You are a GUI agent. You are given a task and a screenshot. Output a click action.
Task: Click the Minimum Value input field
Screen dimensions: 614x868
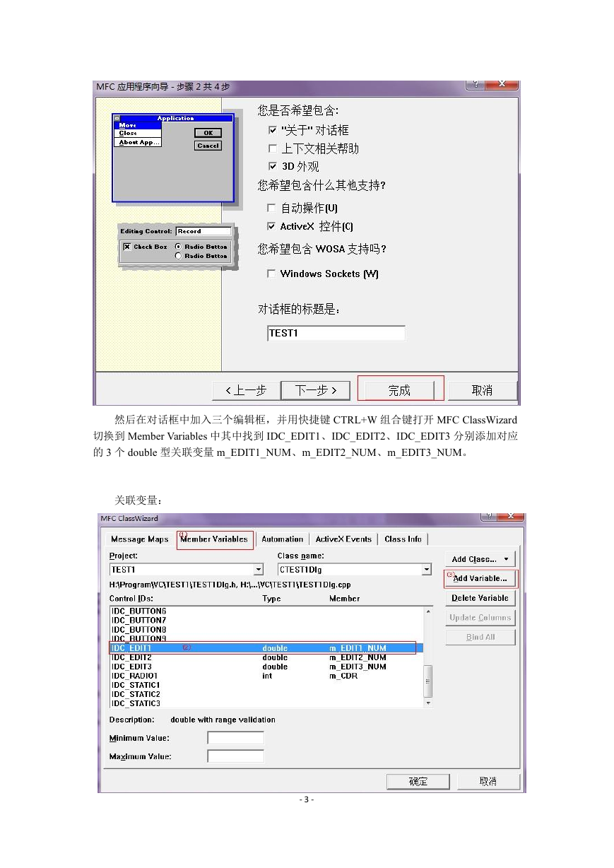click(x=235, y=738)
